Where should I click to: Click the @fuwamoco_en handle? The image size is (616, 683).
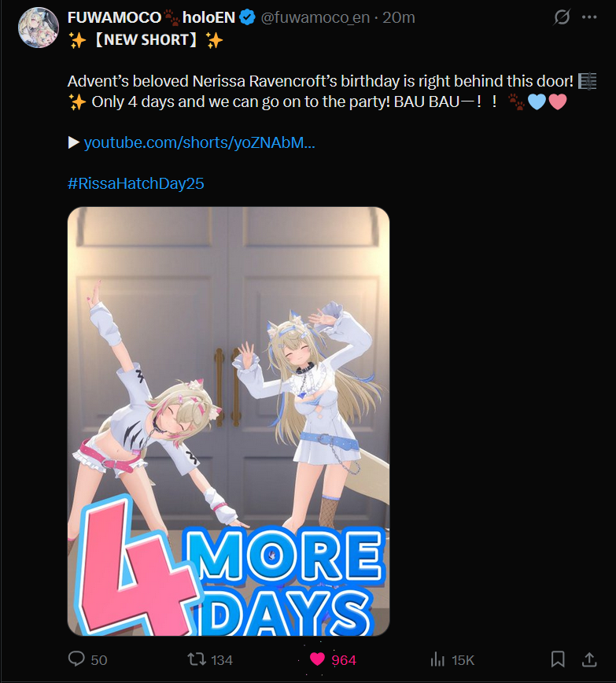point(315,17)
